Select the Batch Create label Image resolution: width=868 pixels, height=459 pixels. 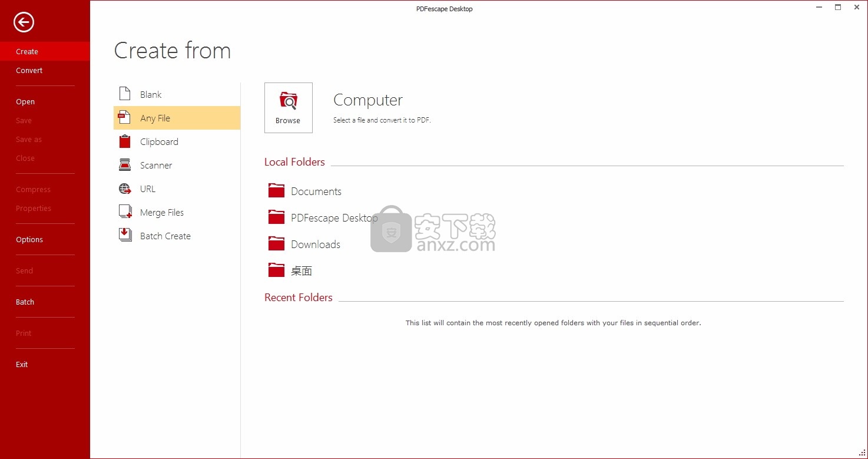click(x=165, y=236)
